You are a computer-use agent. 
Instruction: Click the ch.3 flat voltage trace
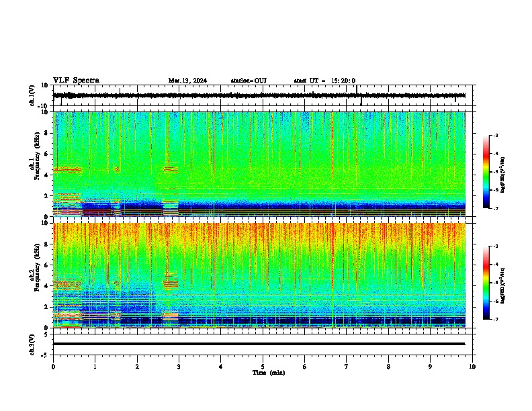[259, 344]
